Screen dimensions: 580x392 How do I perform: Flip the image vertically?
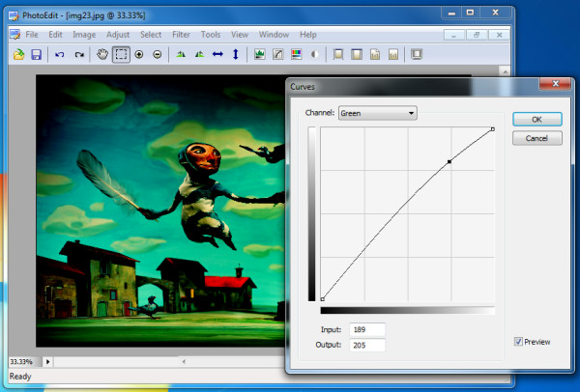tap(236, 55)
